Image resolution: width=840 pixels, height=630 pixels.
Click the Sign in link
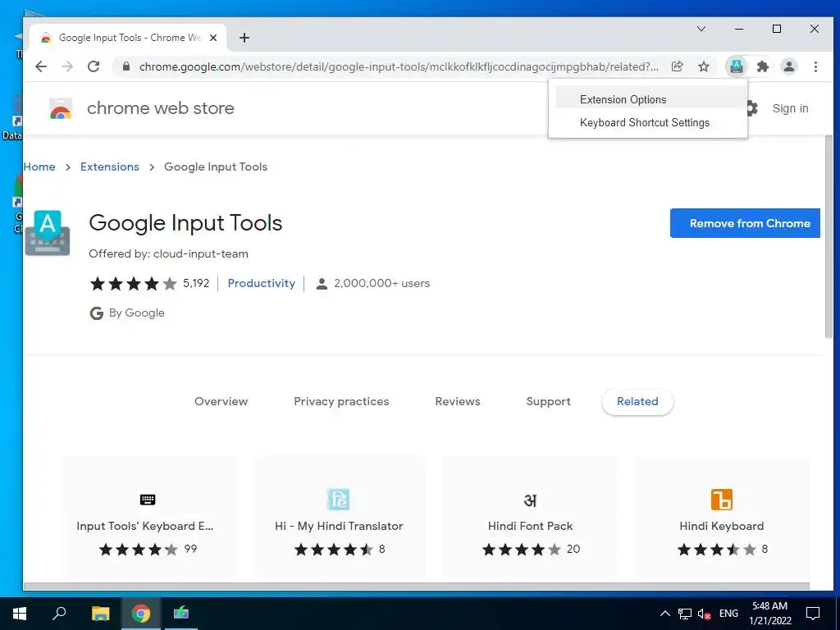pyautogui.click(x=790, y=108)
